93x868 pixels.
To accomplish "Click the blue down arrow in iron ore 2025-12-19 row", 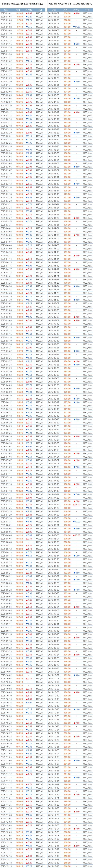I will (27, 866).
